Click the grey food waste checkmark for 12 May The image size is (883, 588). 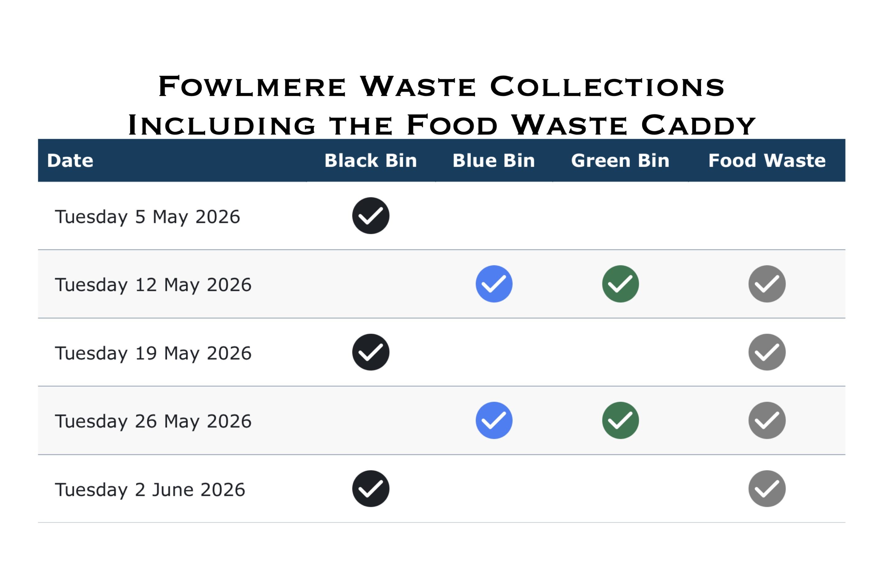click(x=767, y=284)
